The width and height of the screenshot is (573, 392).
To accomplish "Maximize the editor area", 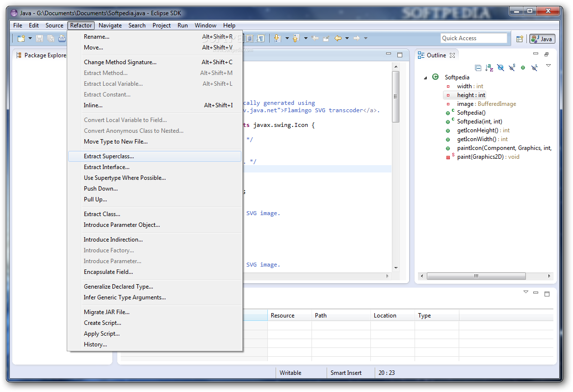I will (400, 55).
